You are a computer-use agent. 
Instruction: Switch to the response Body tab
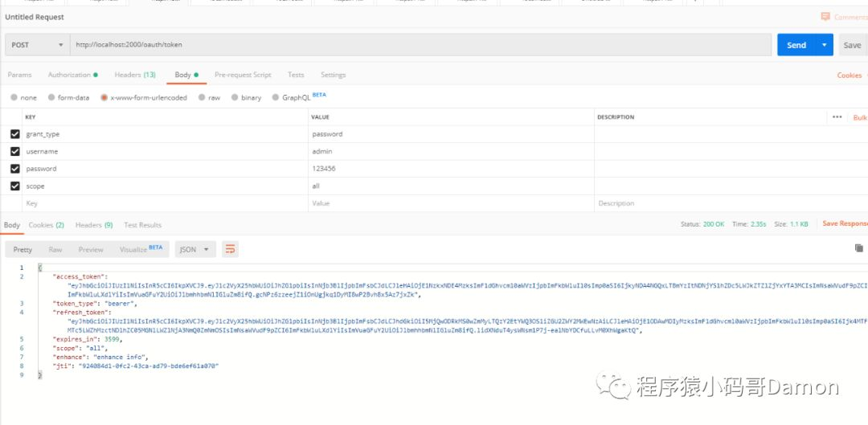point(11,225)
